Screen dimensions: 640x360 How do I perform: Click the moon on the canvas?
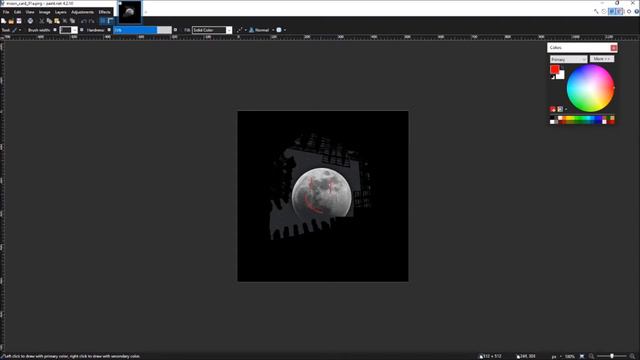[322, 193]
